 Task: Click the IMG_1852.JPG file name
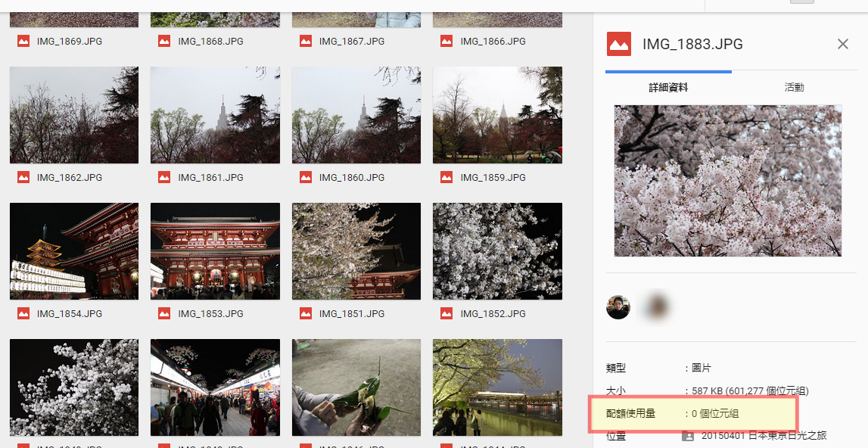pyautogui.click(x=493, y=313)
